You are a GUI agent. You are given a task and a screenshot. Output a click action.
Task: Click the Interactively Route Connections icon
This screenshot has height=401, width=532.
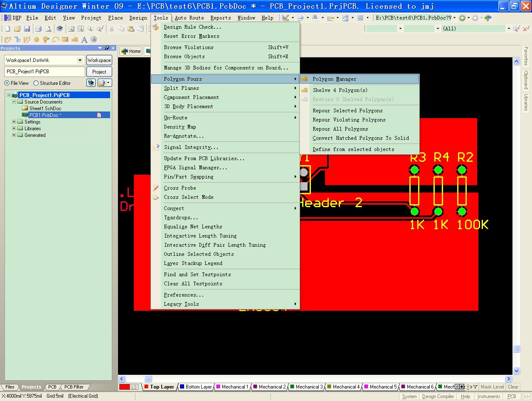click(x=8, y=40)
